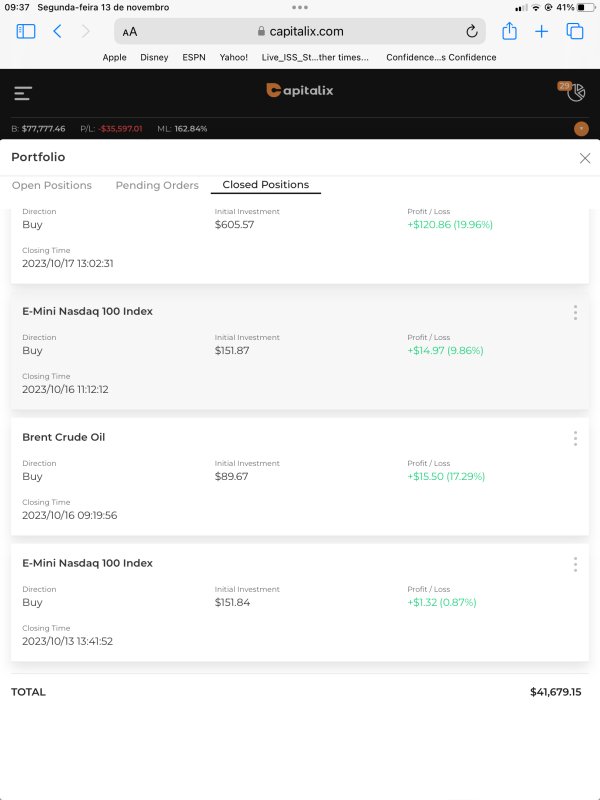Open options for Brent Crude Oil position
Viewport: 600px width, 800px height.
click(575, 438)
